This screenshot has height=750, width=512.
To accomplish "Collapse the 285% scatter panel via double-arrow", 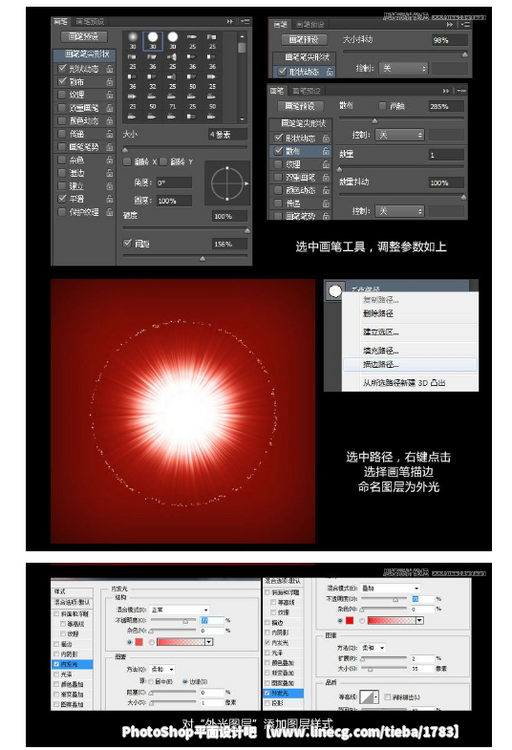I will (x=446, y=90).
